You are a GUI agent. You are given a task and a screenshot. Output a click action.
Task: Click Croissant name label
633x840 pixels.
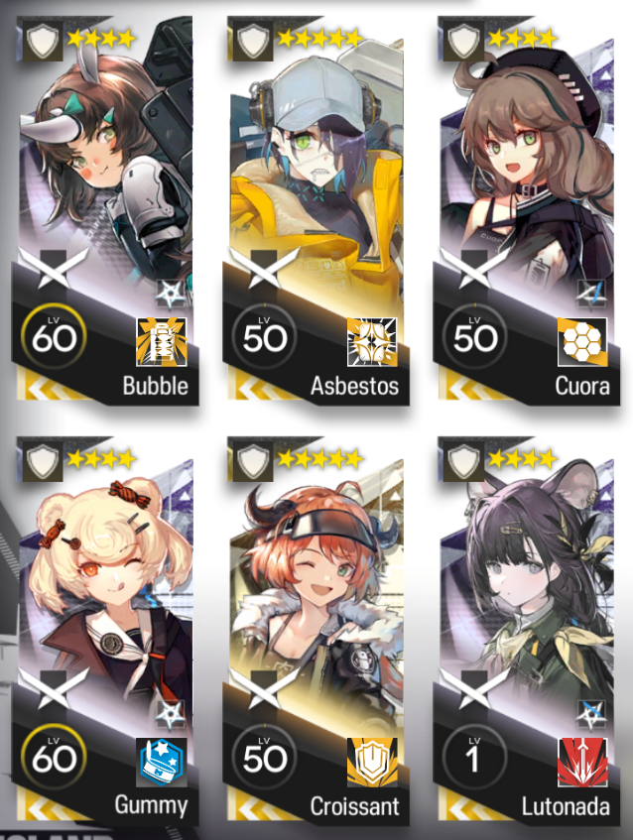tap(355, 807)
